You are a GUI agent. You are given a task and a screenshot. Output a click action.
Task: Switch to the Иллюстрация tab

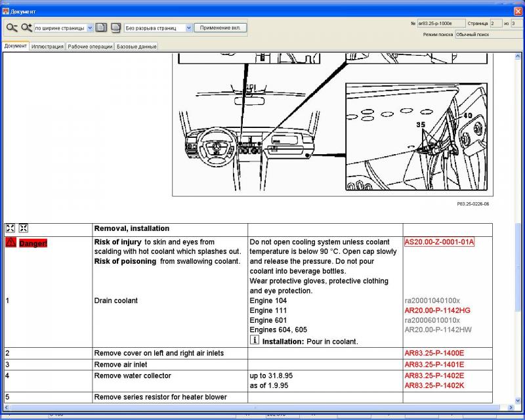(x=47, y=47)
